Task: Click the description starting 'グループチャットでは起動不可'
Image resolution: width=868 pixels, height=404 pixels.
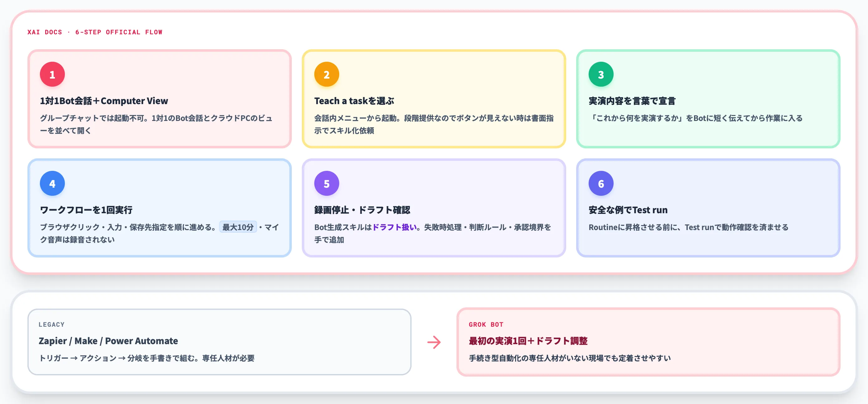Action: pyautogui.click(x=156, y=124)
